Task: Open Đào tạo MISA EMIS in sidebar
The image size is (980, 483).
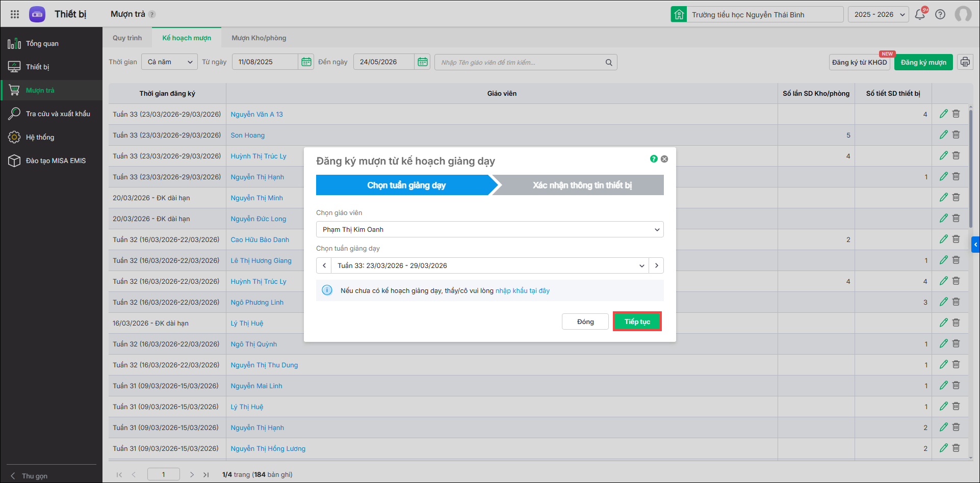Action: tap(51, 160)
